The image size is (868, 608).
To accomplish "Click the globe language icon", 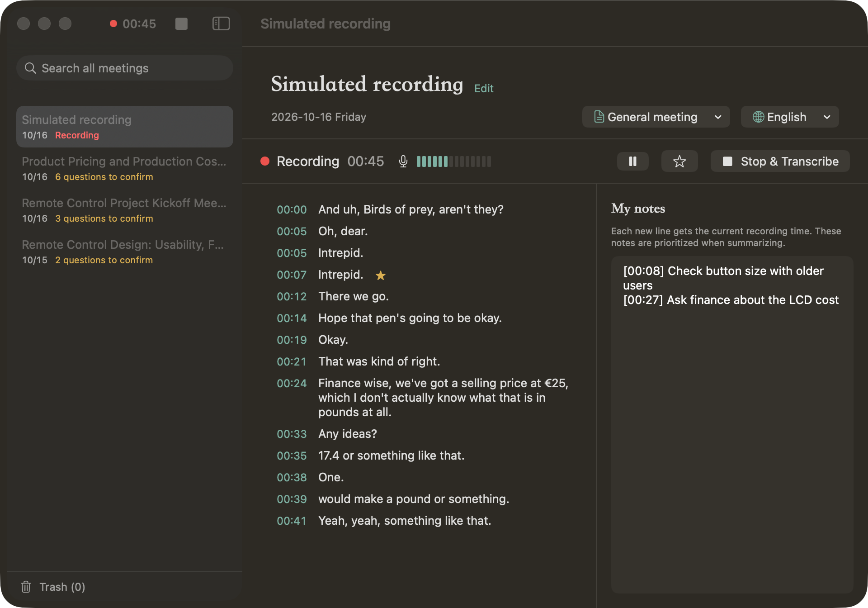I will point(758,117).
